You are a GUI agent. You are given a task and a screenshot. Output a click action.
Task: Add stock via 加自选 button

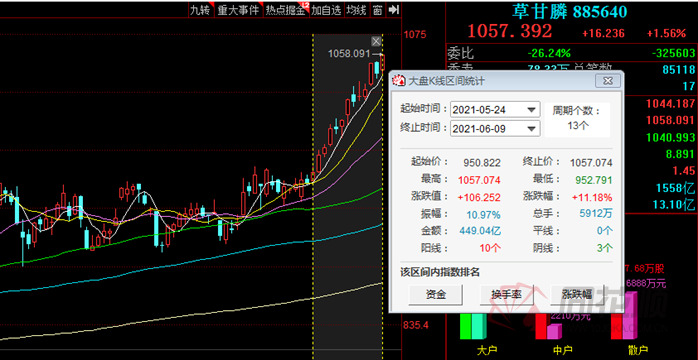click(326, 10)
